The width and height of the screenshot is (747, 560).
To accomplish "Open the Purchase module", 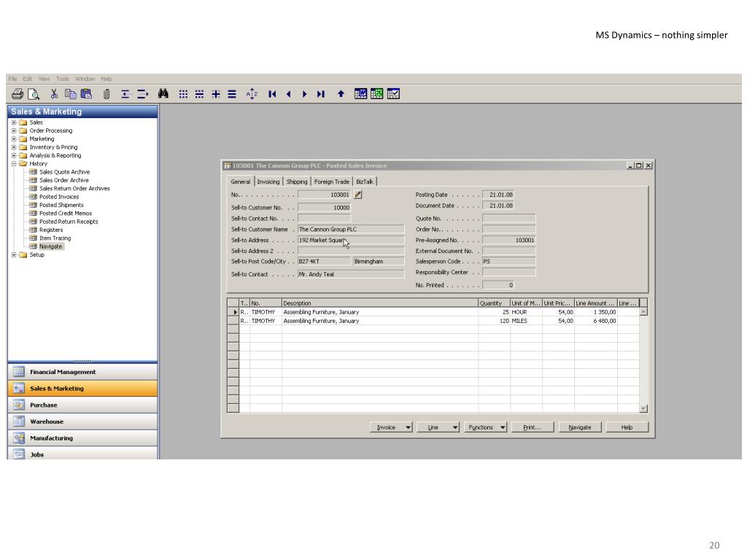I will pos(82,405).
